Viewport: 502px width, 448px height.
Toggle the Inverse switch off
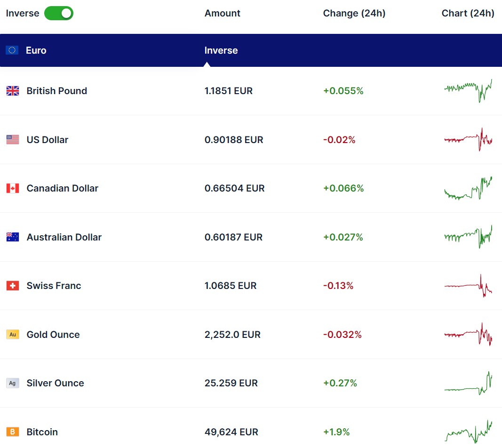pyautogui.click(x=59, y=13)
